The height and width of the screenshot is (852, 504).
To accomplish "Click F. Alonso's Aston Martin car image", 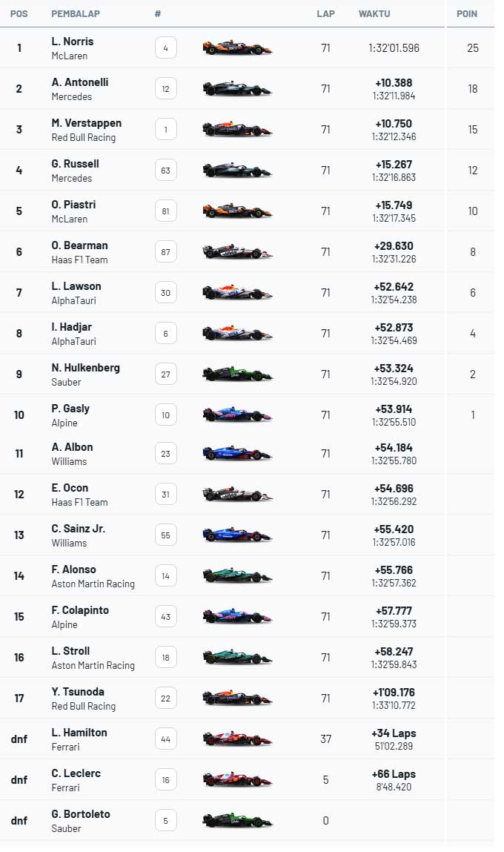I will pos(237,575).
